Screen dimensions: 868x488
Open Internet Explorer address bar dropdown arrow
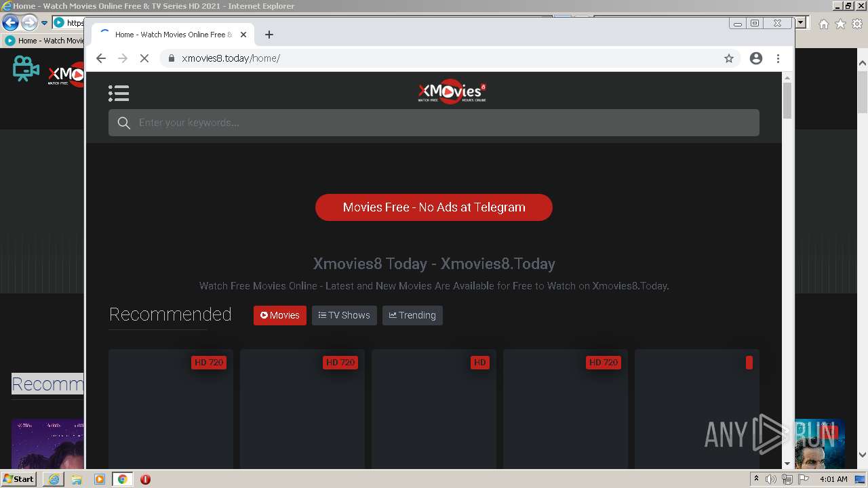tap(801, 22)
